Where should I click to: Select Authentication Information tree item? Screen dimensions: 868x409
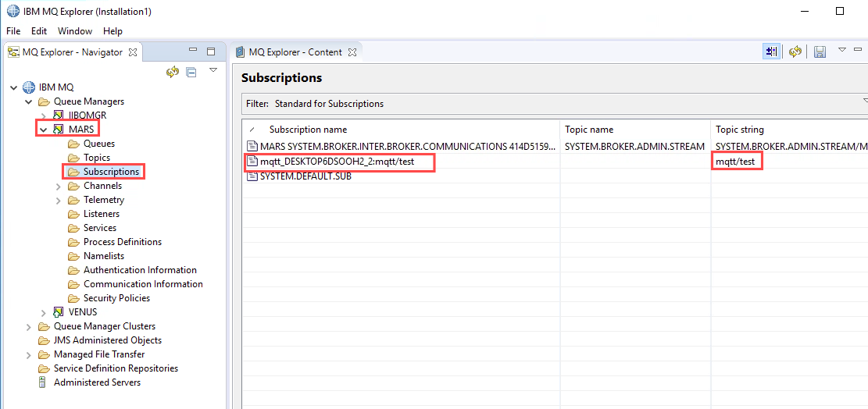[x=140, y=270]
